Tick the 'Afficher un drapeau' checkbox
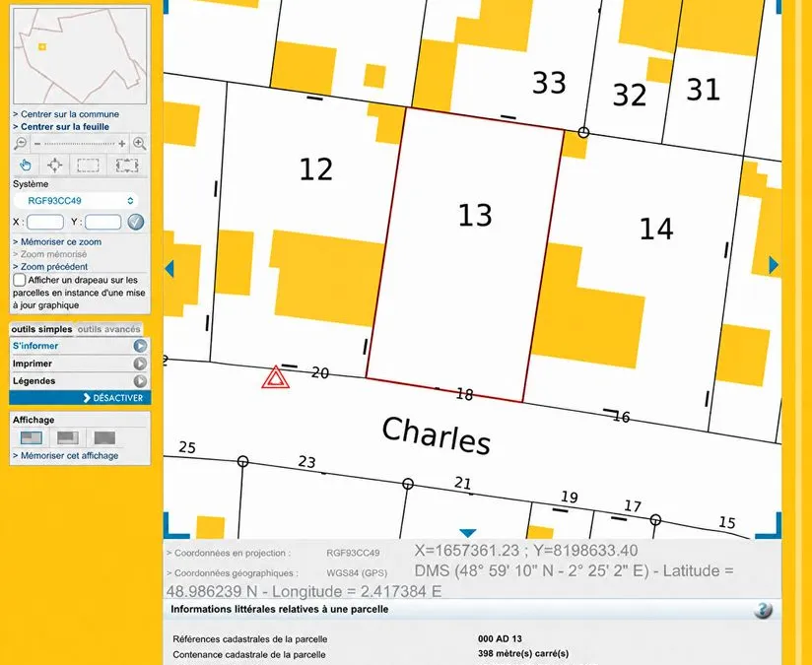This screenshot has height=665, width=812. click(20, 280)
